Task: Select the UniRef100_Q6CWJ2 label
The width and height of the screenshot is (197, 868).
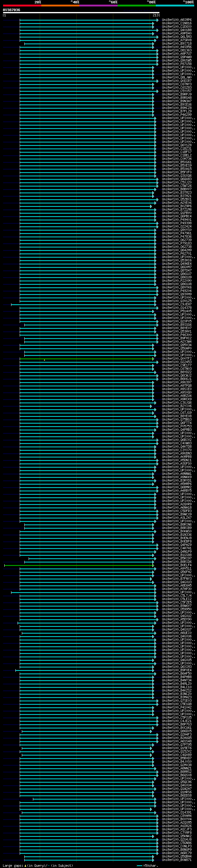Action: [177, 375]
